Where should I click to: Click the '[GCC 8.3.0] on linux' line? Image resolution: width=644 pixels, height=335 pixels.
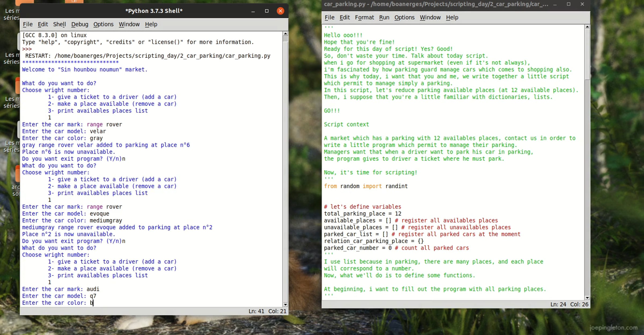(54, 35)
